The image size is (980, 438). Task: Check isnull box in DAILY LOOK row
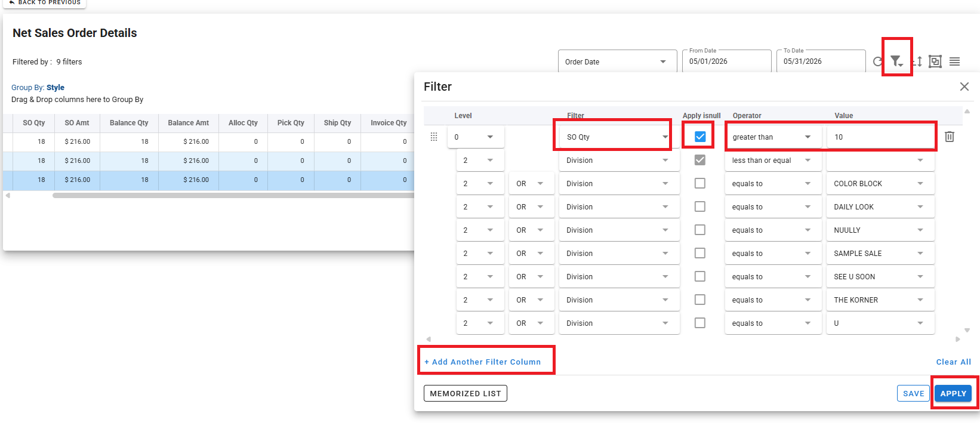pos(700,206)
